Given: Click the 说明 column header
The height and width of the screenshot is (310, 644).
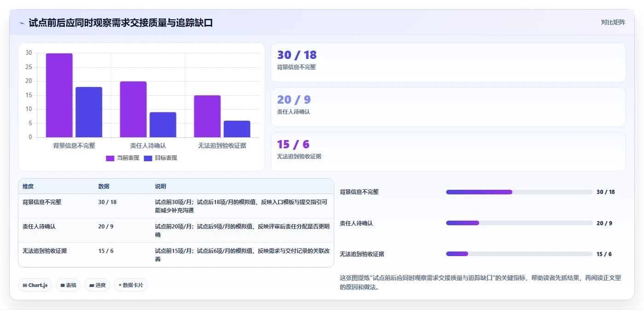Looking at the screenshot, I should pos(161,187).
